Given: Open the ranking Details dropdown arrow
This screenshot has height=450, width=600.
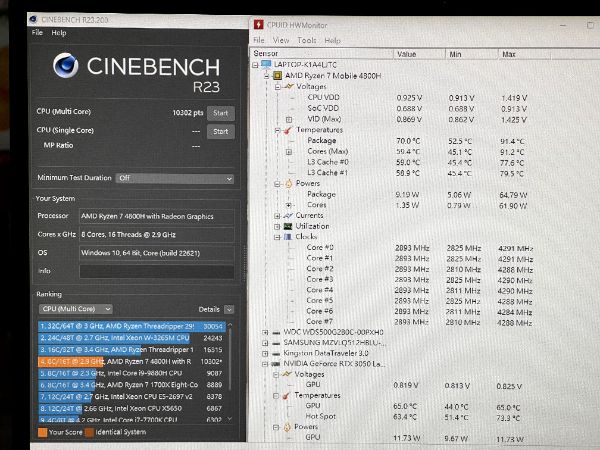Looking at the screenshot, I should pos(229,309).
